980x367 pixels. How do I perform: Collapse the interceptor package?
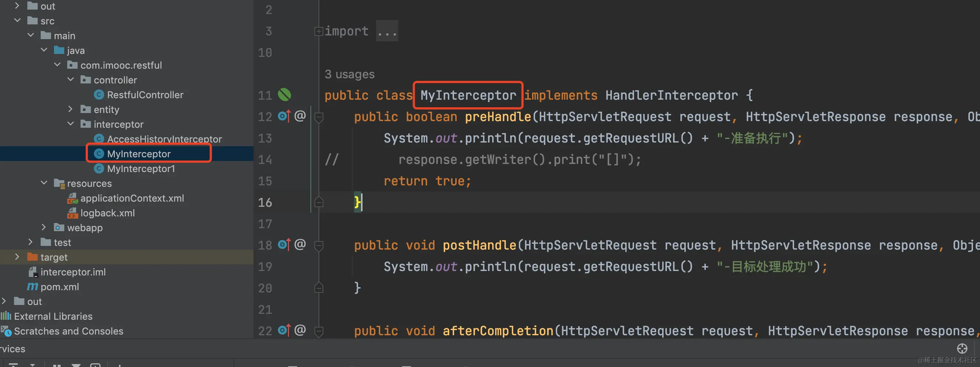click(71, 123)
